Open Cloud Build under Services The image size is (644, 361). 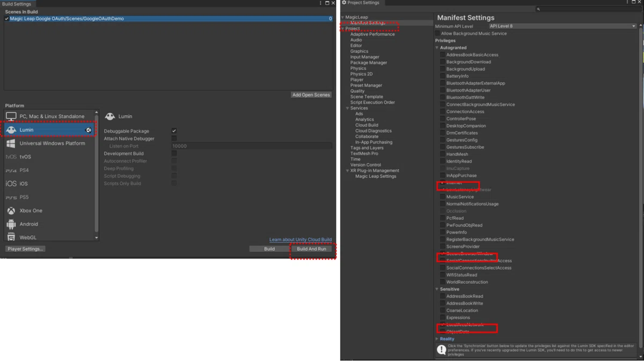coord(367,125)
